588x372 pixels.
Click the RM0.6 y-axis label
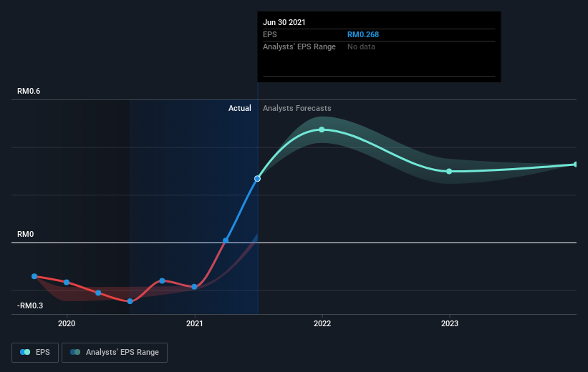tap(29, 91)
